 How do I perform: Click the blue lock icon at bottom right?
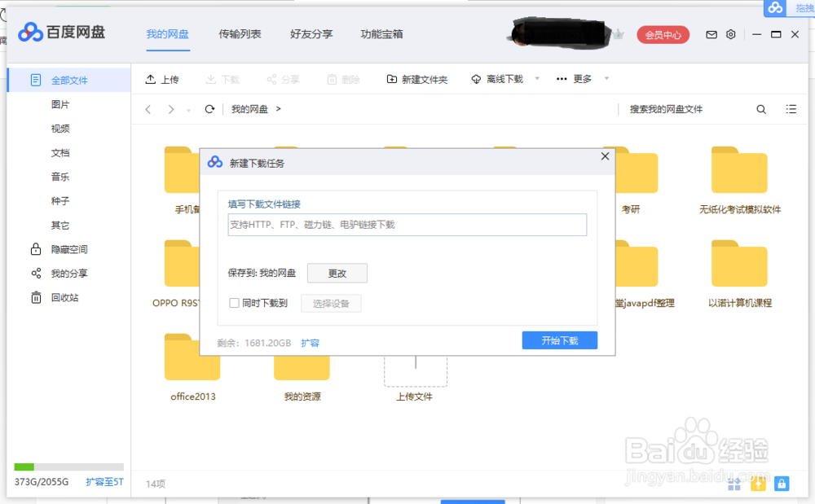[x=782, y=484]
